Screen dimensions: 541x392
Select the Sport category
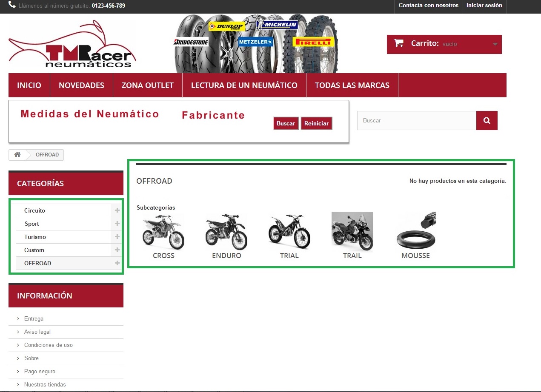(31, 224)
